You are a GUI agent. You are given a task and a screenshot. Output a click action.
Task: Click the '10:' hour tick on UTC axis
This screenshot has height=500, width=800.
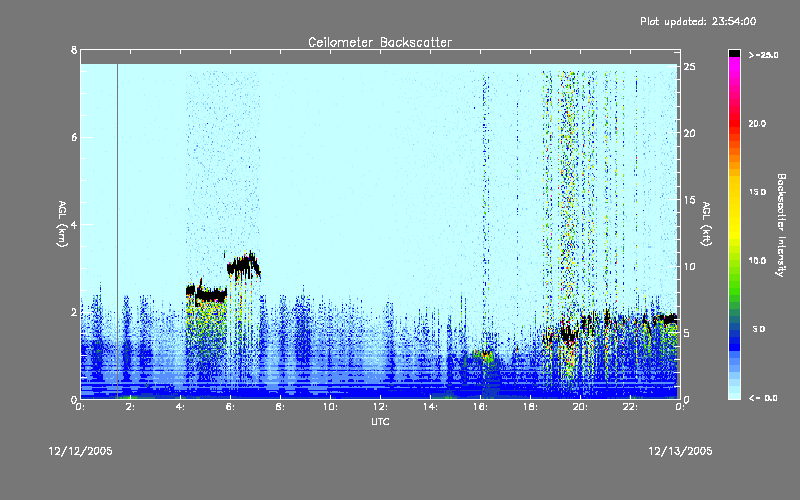330,407
